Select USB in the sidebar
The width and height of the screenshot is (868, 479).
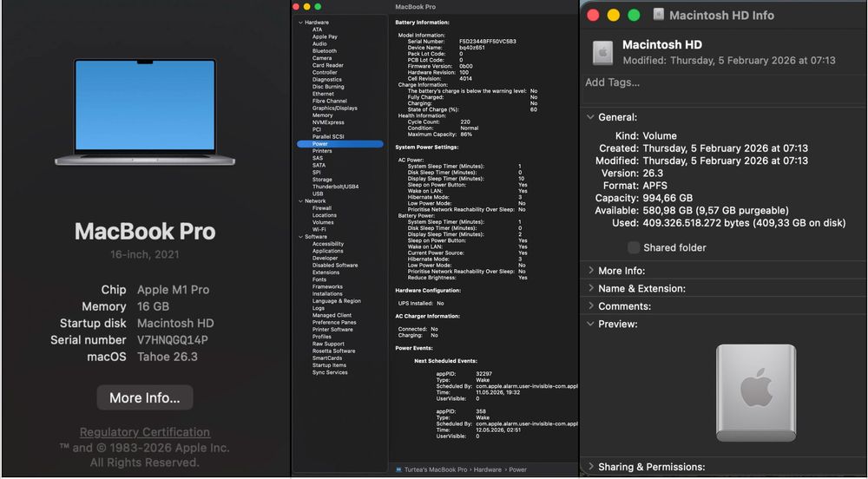317,194
